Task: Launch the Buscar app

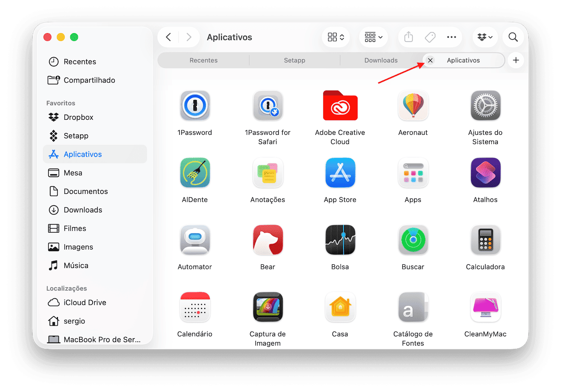Action: [x=413, y=240]
